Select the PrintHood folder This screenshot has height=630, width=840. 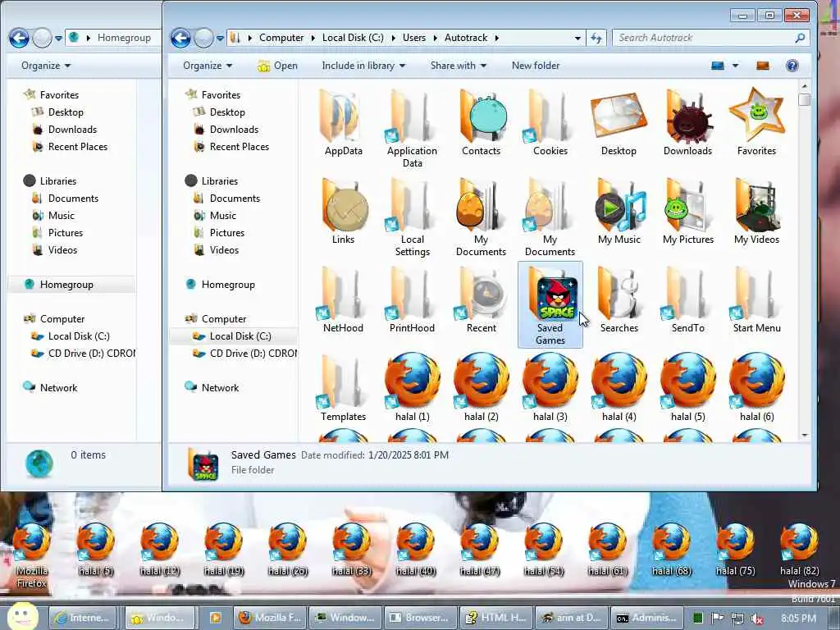[412, 300]
